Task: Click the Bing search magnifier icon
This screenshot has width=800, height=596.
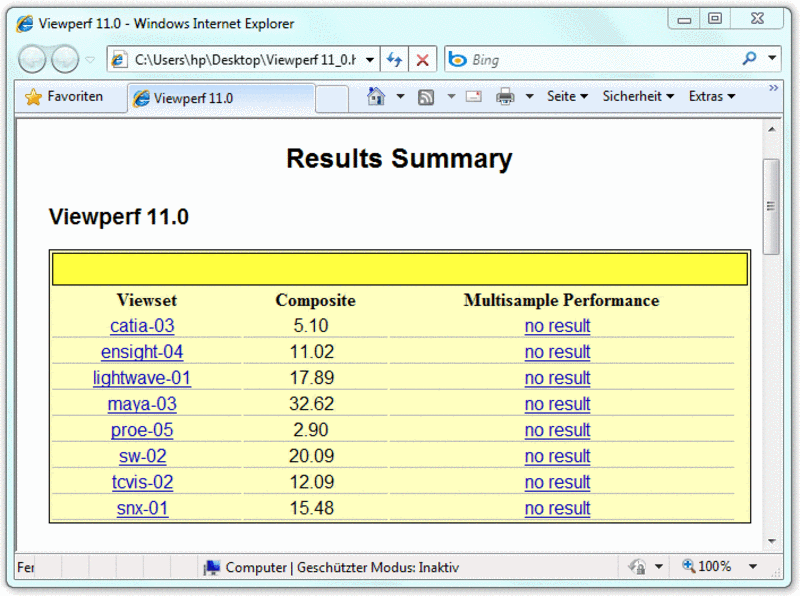Action: [749, 60]
